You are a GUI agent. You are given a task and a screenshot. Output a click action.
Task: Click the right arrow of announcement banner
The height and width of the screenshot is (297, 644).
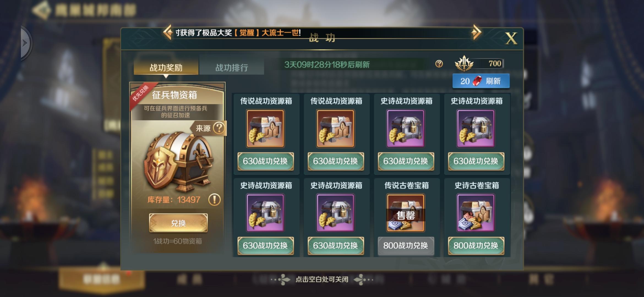(476, 33)
